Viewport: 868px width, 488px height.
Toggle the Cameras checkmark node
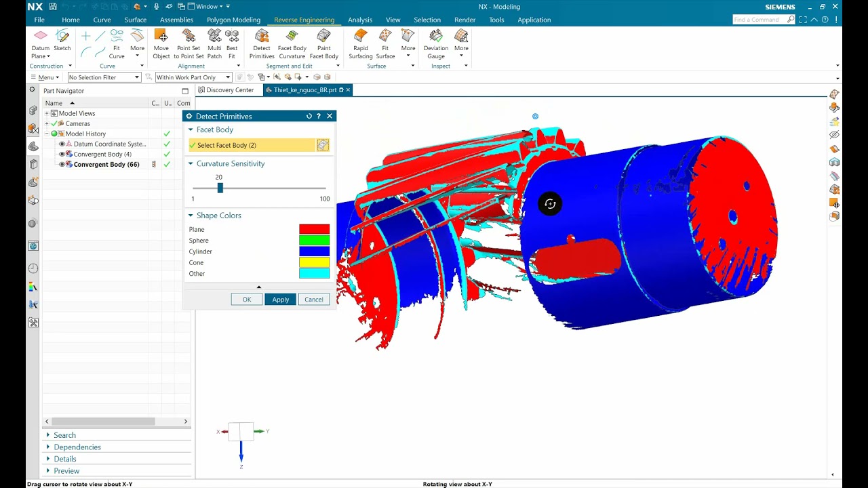55,123
